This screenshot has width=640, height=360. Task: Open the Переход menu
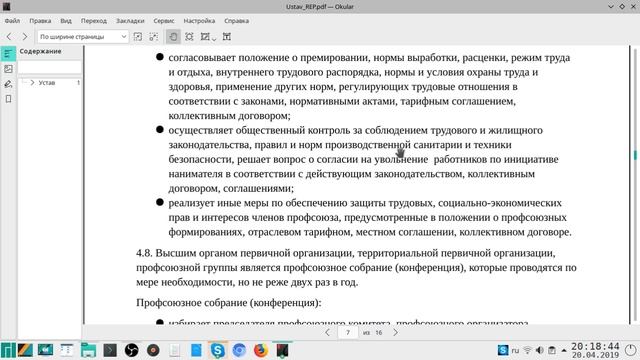click(x=93, y=21)
